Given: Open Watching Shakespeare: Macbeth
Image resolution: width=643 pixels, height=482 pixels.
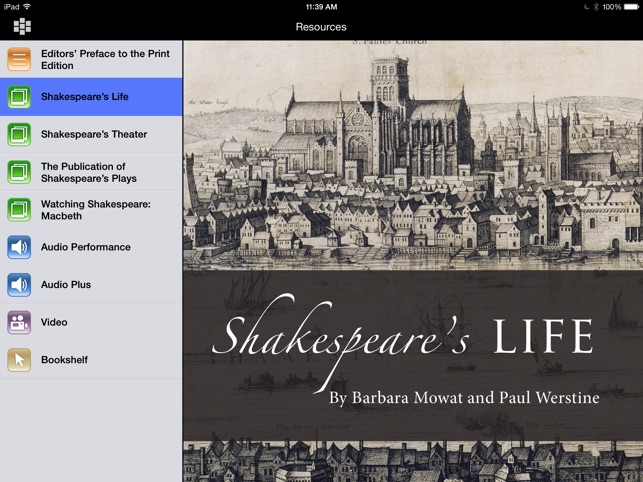Looking at the screenshot, I should point(91,210).
